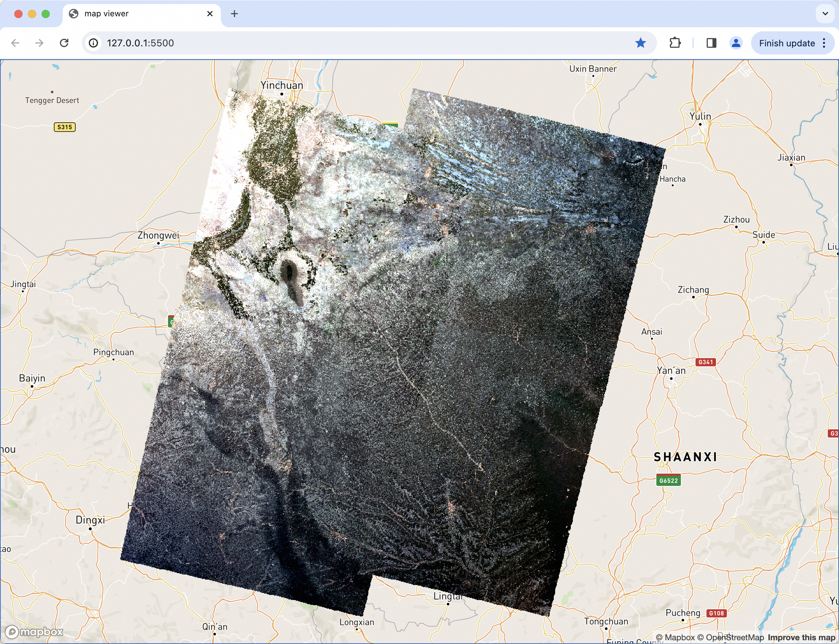
Task: Open the user profile icon
Action: click(735, 43)
